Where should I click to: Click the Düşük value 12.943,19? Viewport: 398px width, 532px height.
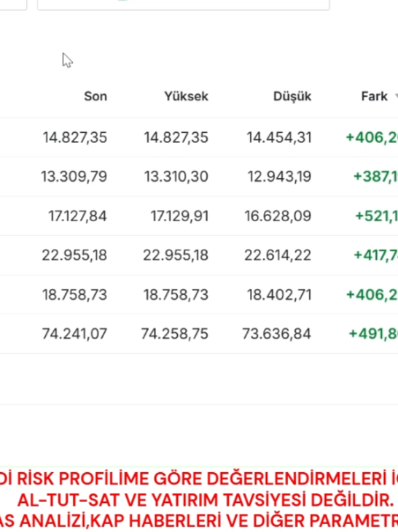279,177
